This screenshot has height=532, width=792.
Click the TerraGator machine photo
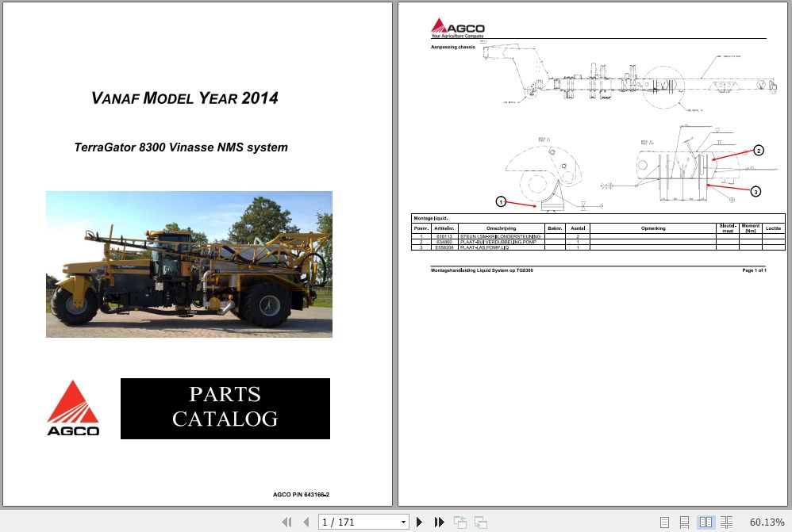[189, 264]
